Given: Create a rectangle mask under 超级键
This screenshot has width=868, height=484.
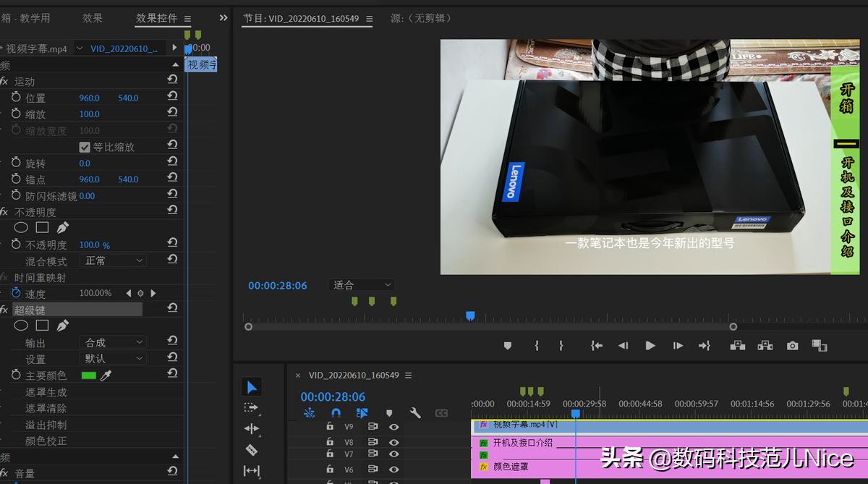Looking at the screenshot, I should (x=41, y=325).
